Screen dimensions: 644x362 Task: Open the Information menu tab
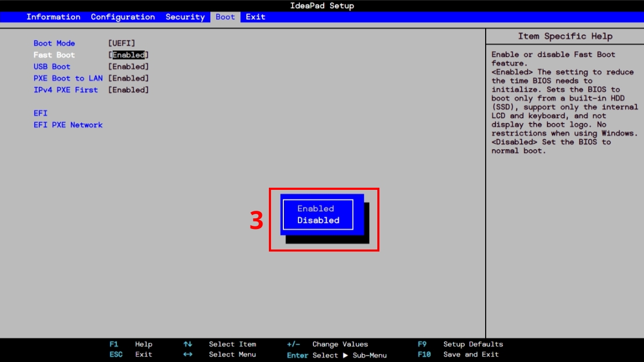(53, 17)
